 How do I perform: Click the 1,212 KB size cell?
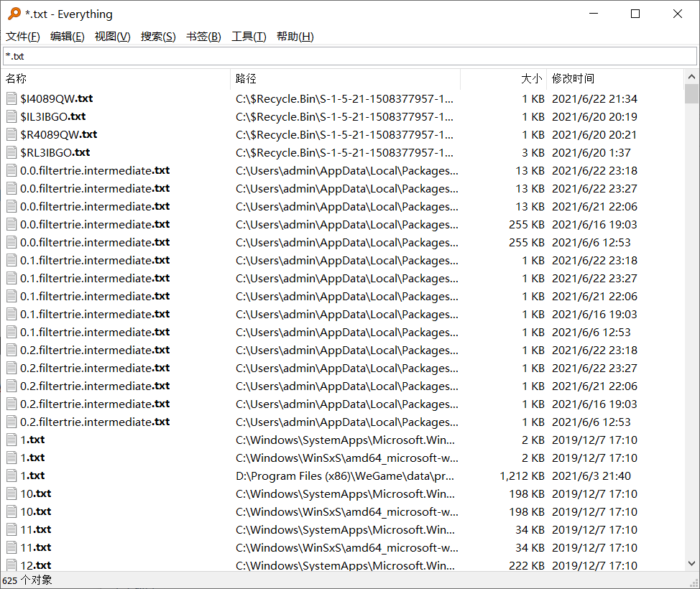[x=522, y=476]
